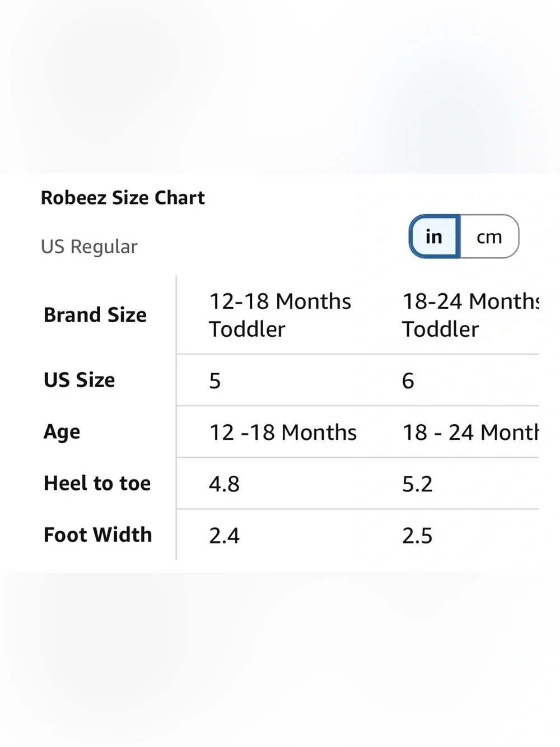The height and width of the screenshot is (747, 560).
Task: Click the '18 - 24 Months' age cell
Action: 470,433
